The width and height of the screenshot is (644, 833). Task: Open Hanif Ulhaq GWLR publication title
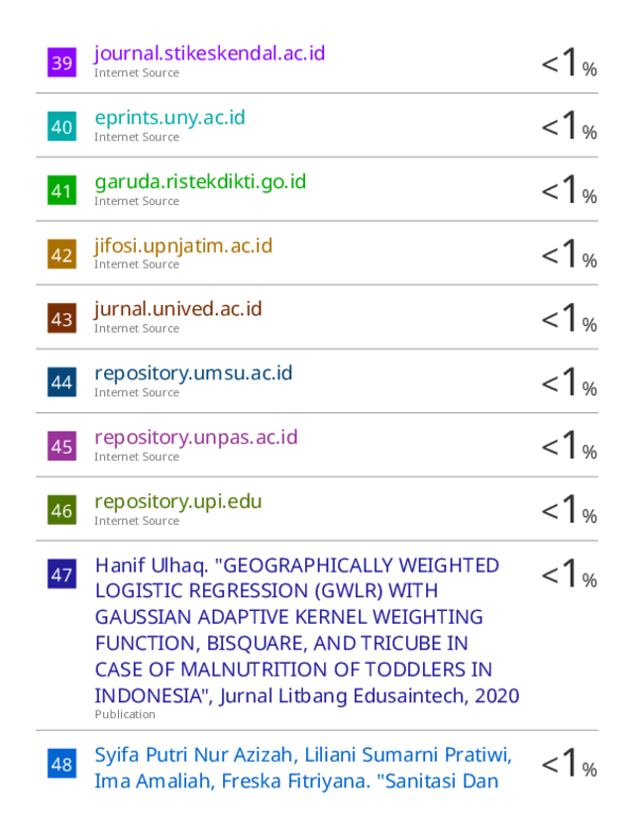(x=307, y=631)
